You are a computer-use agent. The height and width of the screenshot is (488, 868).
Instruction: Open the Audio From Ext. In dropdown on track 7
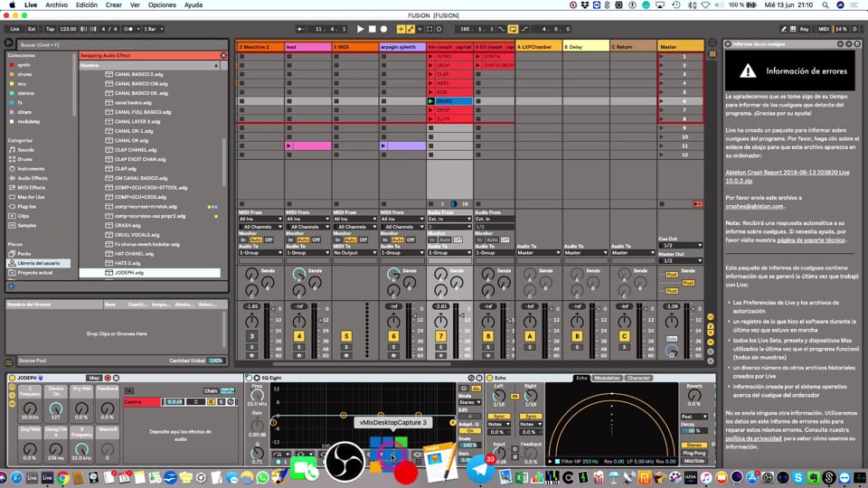pyautogui.click(x=449, y=219)
